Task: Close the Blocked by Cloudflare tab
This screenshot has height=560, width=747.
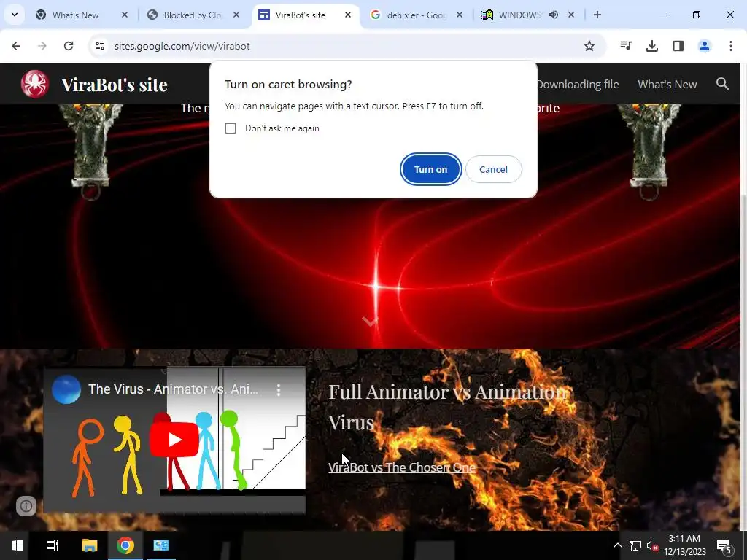Action: [x=236, y=15]
